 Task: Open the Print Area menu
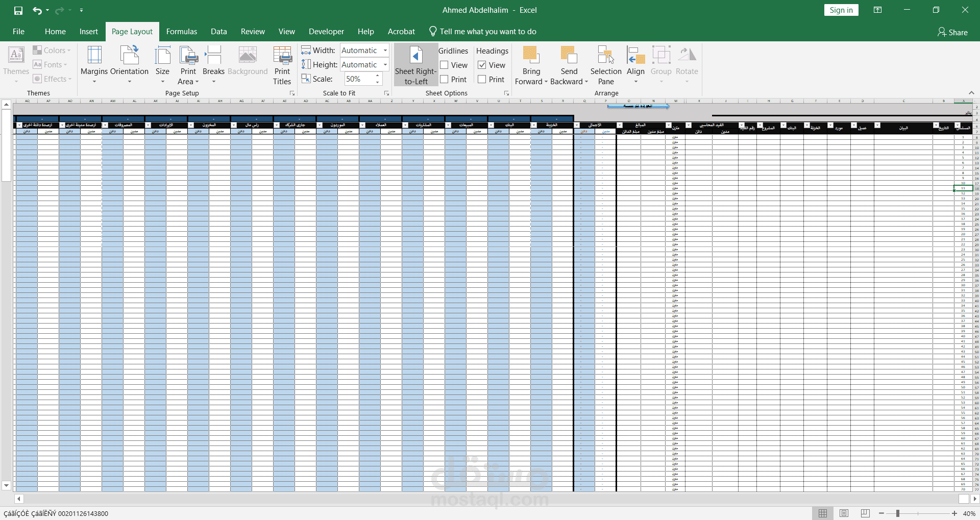pos(188,64)
